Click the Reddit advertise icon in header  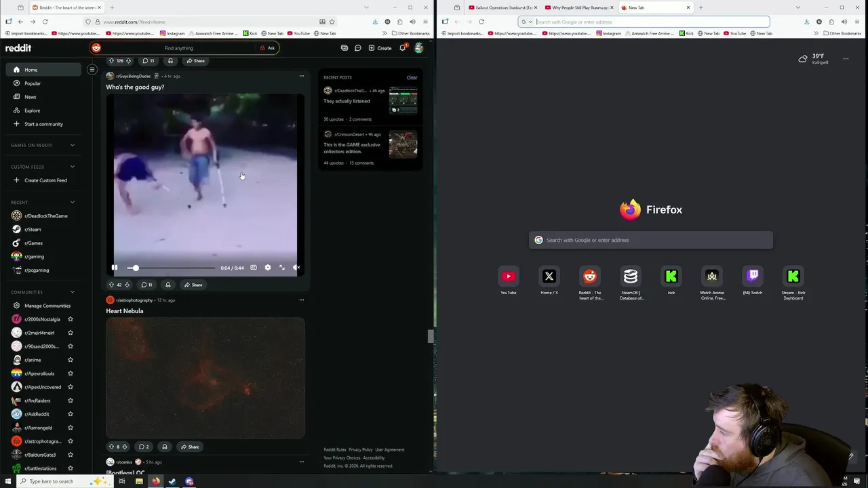pos(344,48)
